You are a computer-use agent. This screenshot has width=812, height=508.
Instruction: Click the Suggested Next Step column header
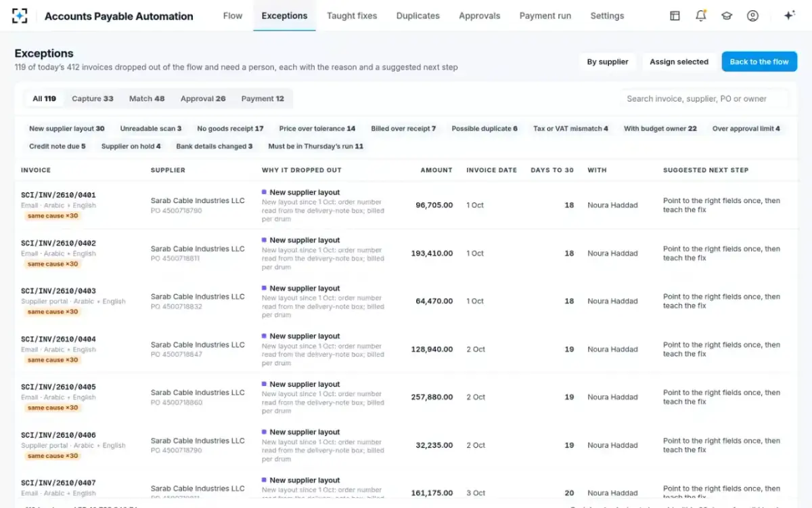pyautogui.click(x=706, y=170)
